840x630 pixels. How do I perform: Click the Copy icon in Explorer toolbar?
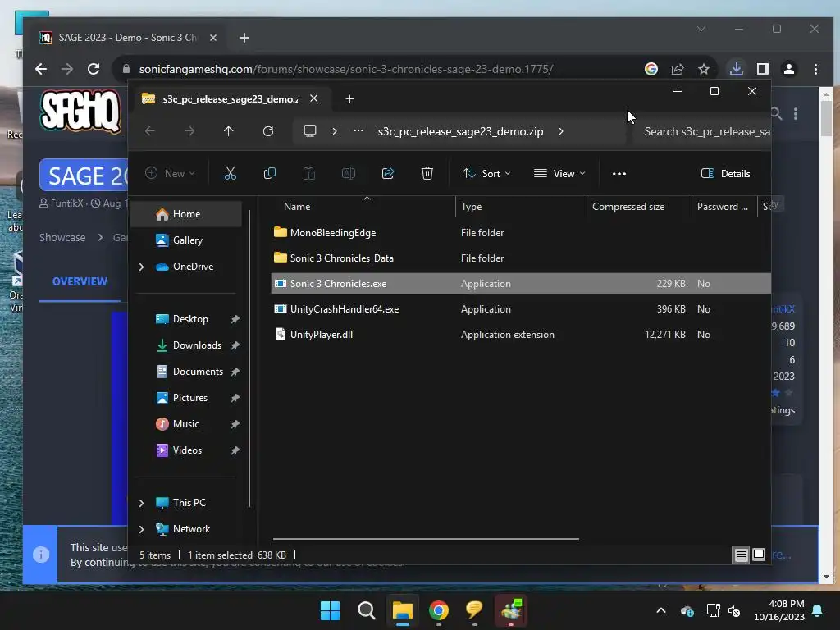click(269, 173)
